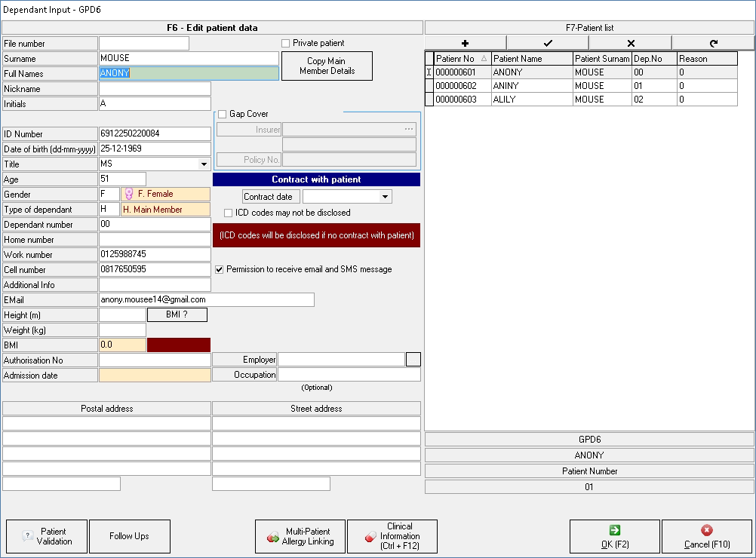Enable the Private patient checkbox
Viewport: 756px width, 558px height.
[x=286, y=44]
